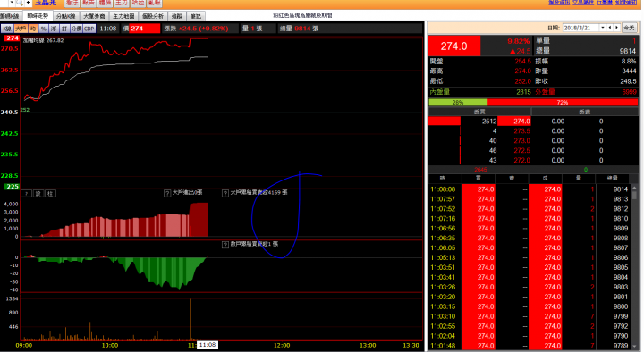Screen dimensions: 644x352
Task: Open the fourth blue link at top right
Action: click(626, 3)
